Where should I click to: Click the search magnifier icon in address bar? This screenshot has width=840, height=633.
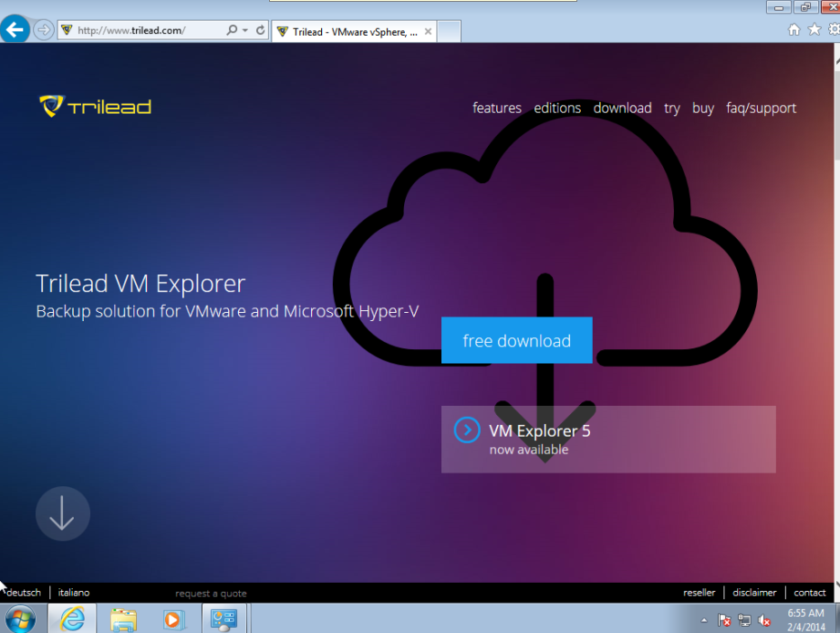(x=232, y=30)
